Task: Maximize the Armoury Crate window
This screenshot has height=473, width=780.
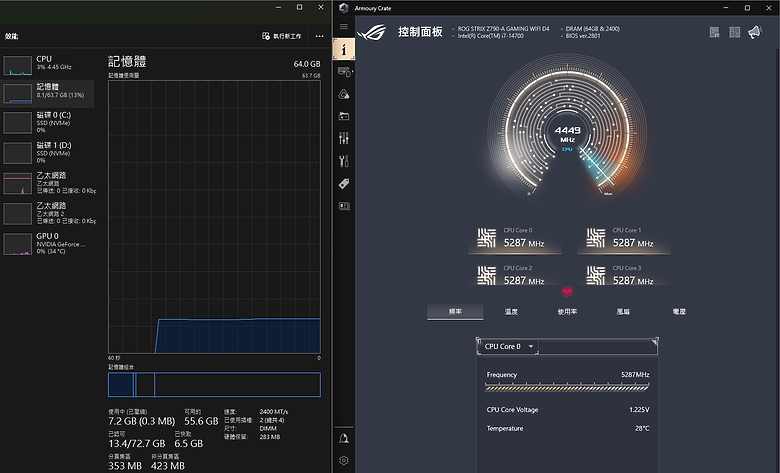Action: pos(747,8)
